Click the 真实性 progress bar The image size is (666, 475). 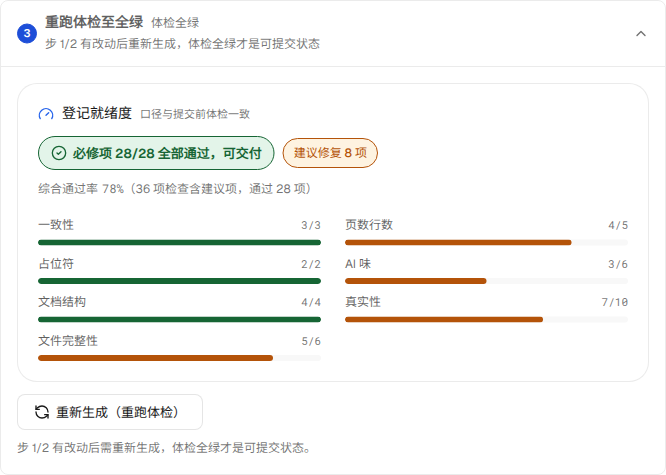pyautogui.click(x=486, y=319)
